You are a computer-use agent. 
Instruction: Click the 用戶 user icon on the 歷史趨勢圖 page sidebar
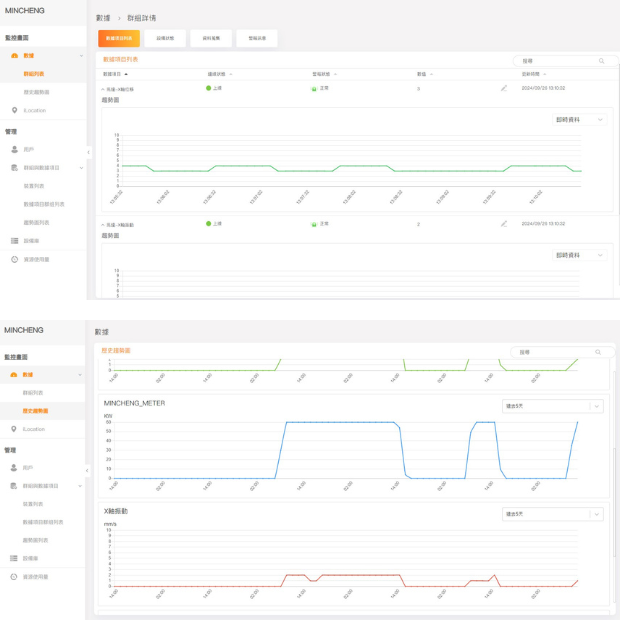tap(14, 468)
